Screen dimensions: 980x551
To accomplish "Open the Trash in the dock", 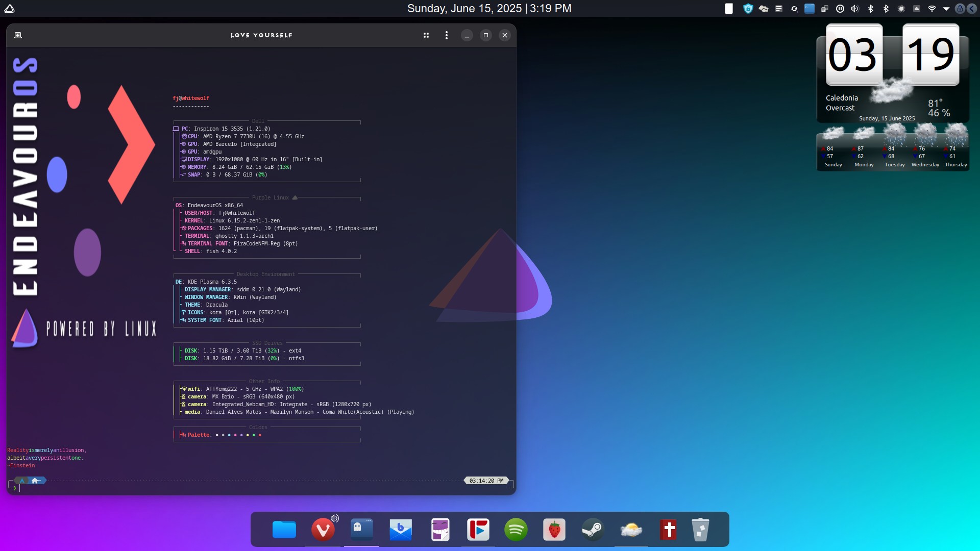I will 700,530.
